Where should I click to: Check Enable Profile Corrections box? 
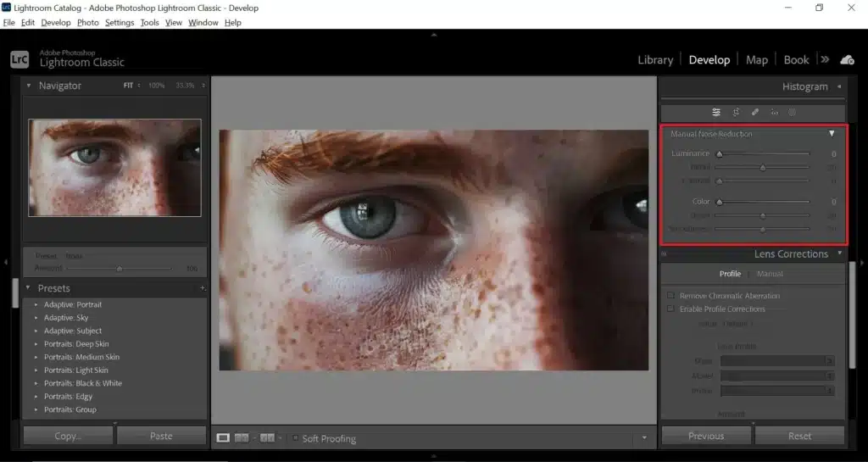[x=670, y=309]
